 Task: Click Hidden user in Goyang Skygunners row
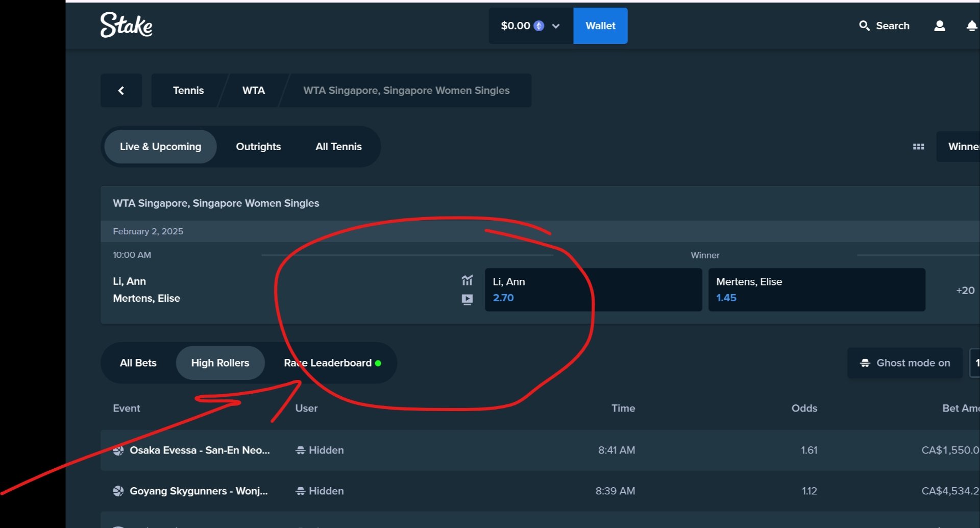pyautogui.click(x=320, y=491)
